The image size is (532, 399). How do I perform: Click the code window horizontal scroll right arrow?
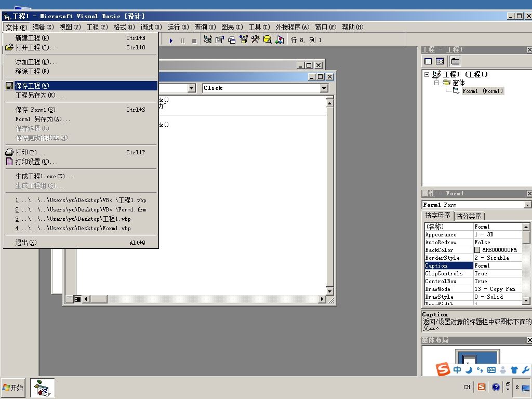click(322, 299)
